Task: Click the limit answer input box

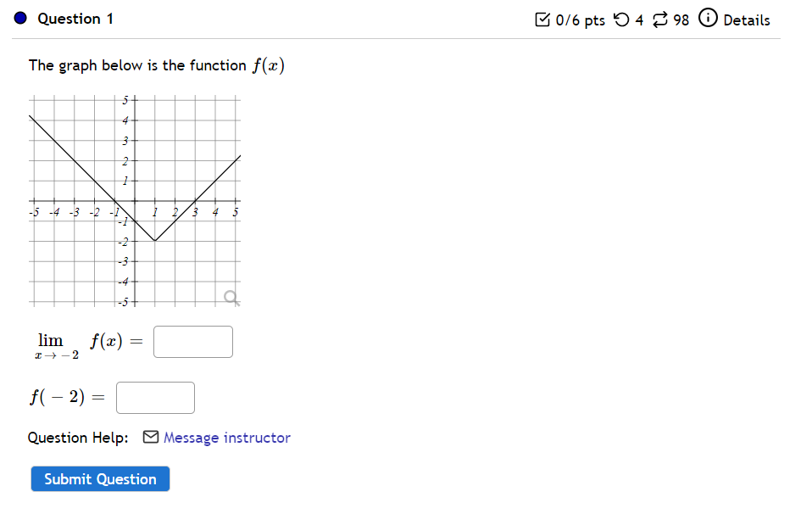Action: 192,341
